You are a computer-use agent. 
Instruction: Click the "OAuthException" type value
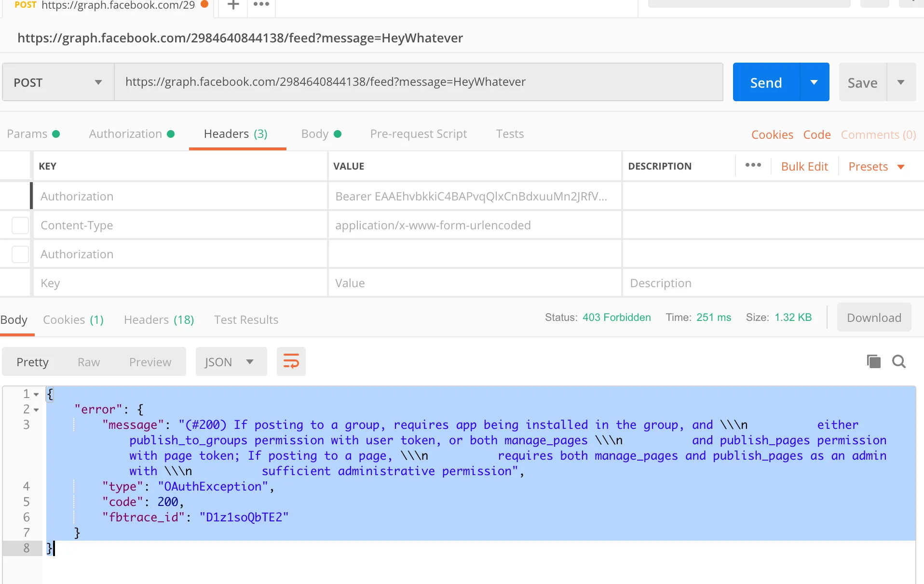[213, 487]
